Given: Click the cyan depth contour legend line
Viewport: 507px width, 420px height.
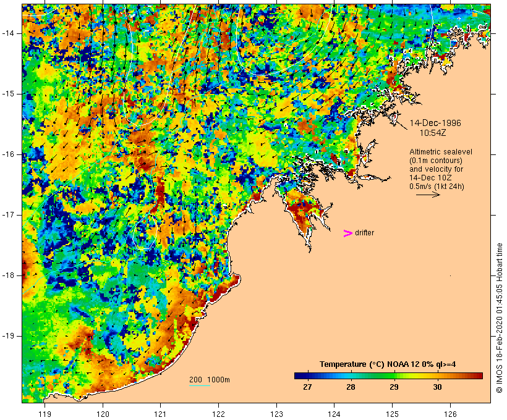Looking at the screenshot, I should coord(200,385).
